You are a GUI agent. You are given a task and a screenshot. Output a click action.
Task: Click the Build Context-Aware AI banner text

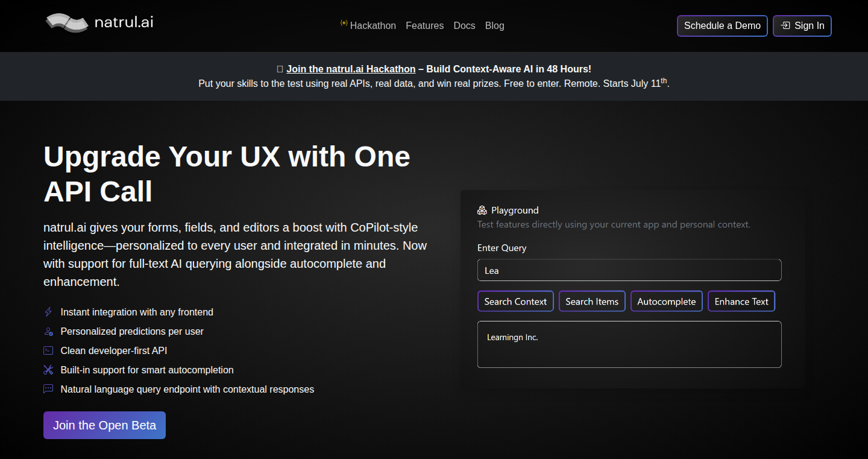click(x=509, y=69)
